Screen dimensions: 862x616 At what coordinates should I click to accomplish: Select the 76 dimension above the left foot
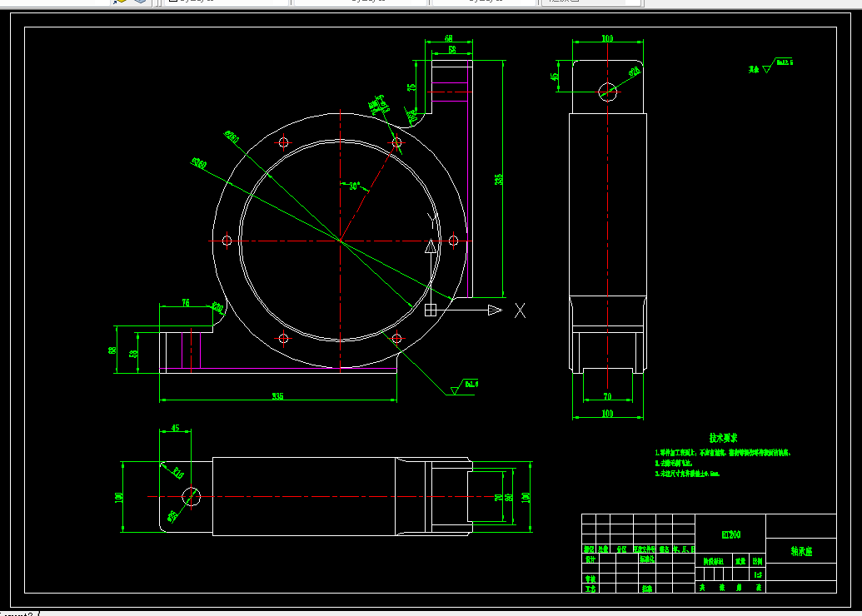coord(186,303)
